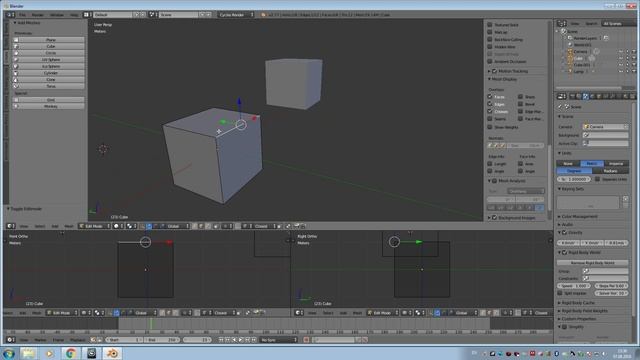Open the Window menu
This screenshot has height=360, width=640.
[x=57, y=15]
